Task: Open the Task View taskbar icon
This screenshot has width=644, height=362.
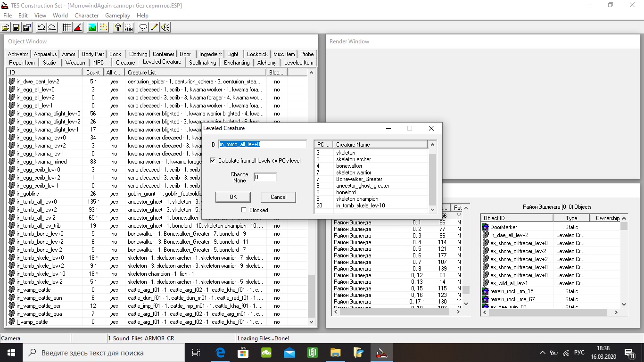Action: (x=197, y=353)
